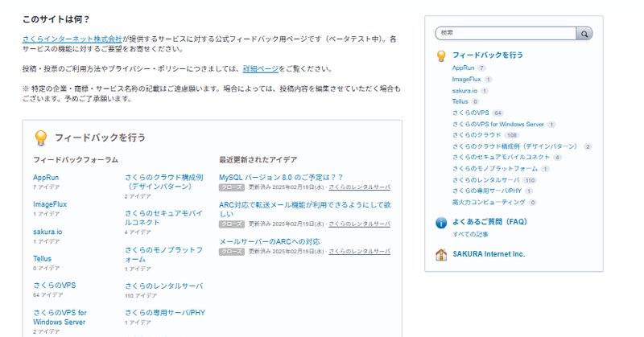Click the blue FAQ info icon
Screen dimensions: 644x337
[x=441, y=223]
